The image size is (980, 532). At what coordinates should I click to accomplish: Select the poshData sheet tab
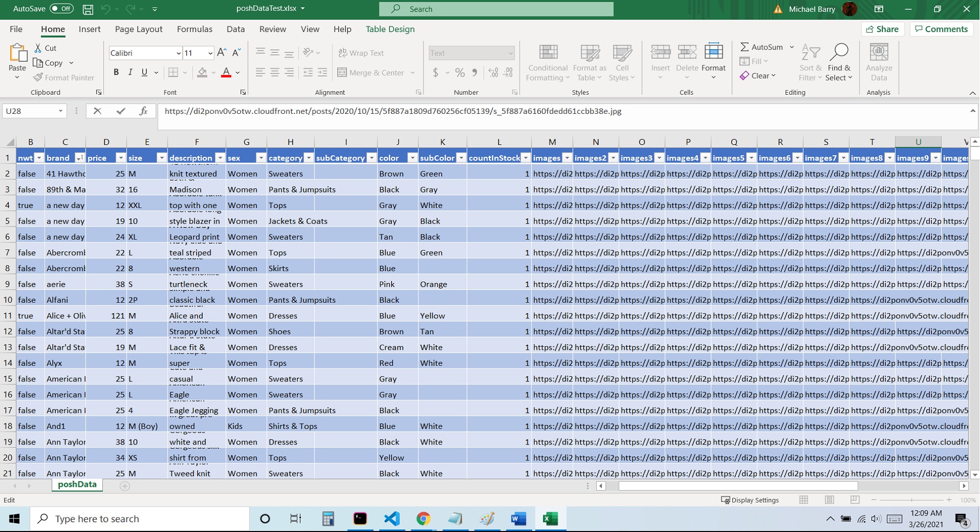pyautogui.click(x=77, y=484)
